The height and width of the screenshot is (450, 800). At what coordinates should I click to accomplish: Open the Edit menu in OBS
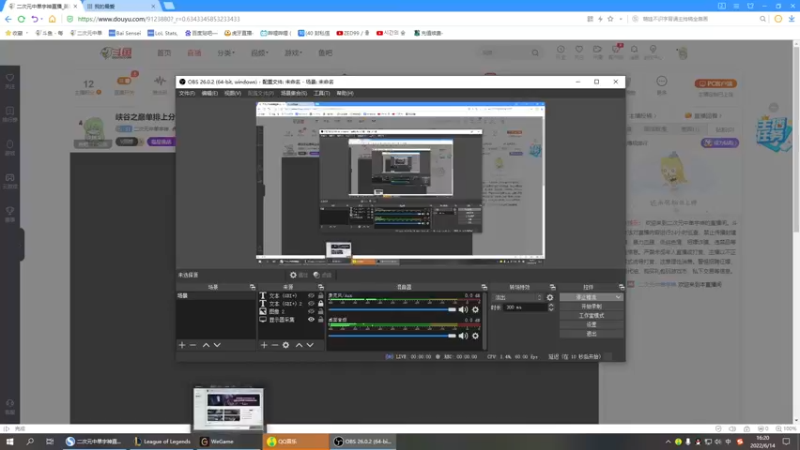[210, 93]
